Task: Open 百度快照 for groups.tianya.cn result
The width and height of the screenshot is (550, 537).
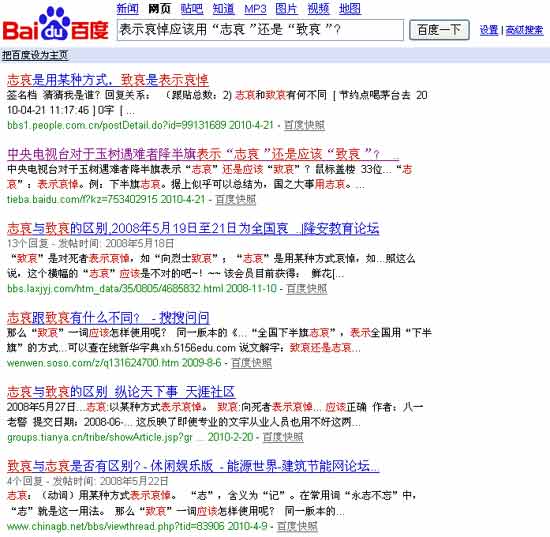Action: click(x=283, y=437)
